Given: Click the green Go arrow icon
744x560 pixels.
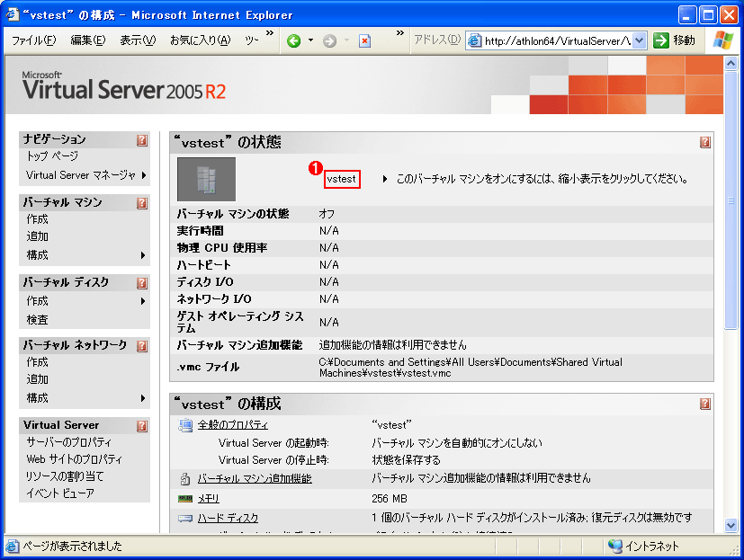Looking at the screenshot, I should tap(661, 40).
